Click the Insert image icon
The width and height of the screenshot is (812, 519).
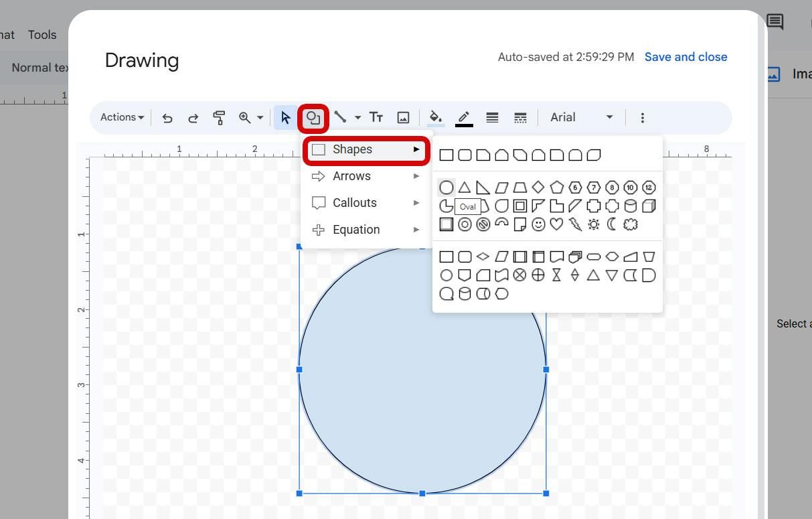403,117
